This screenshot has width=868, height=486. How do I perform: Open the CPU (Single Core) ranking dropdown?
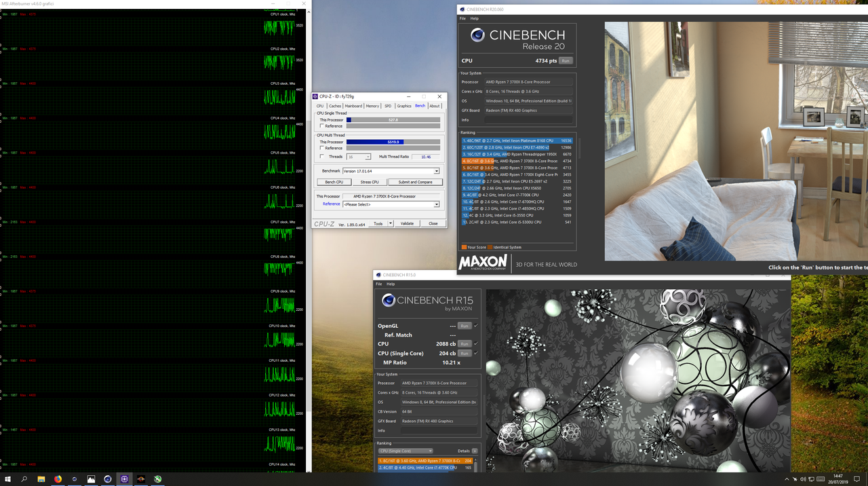(405, 451)
